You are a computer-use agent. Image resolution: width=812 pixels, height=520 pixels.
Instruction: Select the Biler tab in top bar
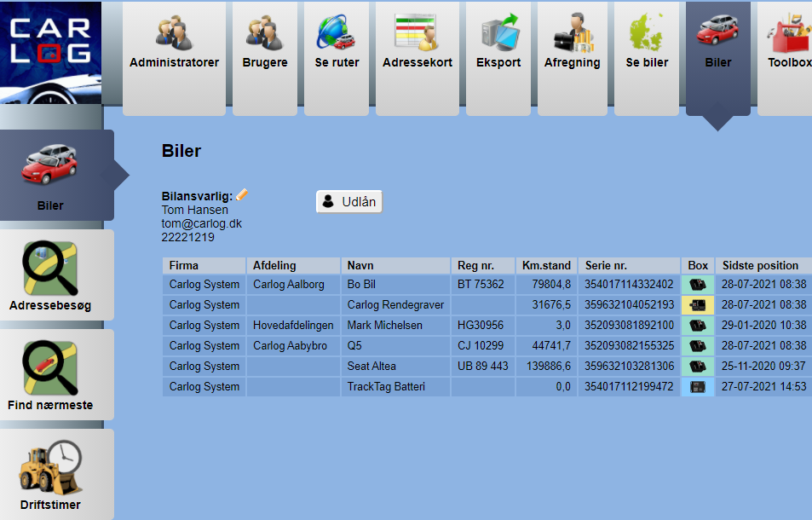[717, 57]
